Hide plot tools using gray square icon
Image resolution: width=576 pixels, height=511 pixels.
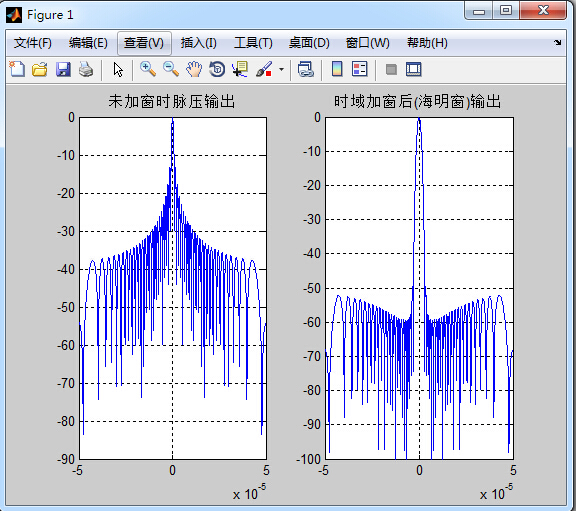pos(391,69)
